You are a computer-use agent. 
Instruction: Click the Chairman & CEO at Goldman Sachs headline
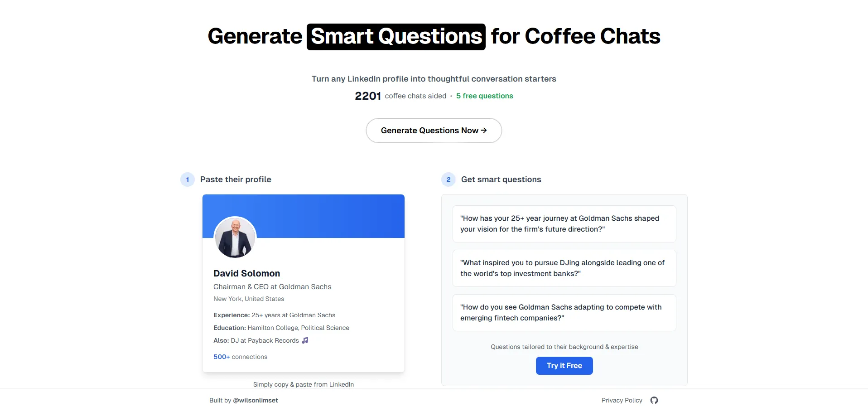pyautogui.click(x=272, y=287)
